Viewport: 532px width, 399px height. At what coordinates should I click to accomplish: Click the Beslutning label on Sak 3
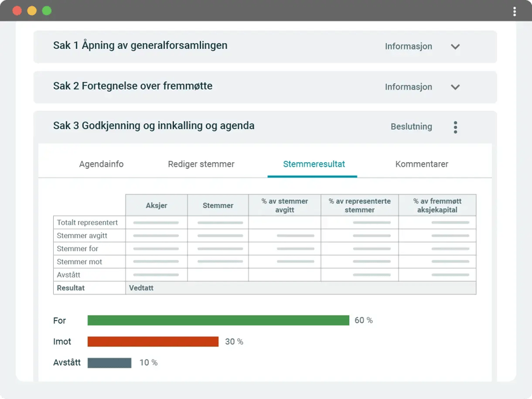coord(411,127)
